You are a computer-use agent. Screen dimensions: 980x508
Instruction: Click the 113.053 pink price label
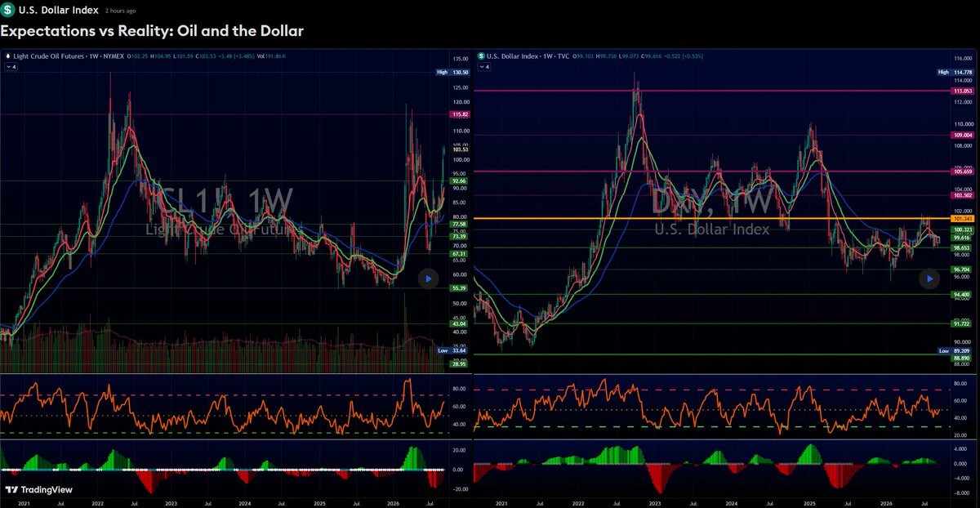click(x=964, y=91)
